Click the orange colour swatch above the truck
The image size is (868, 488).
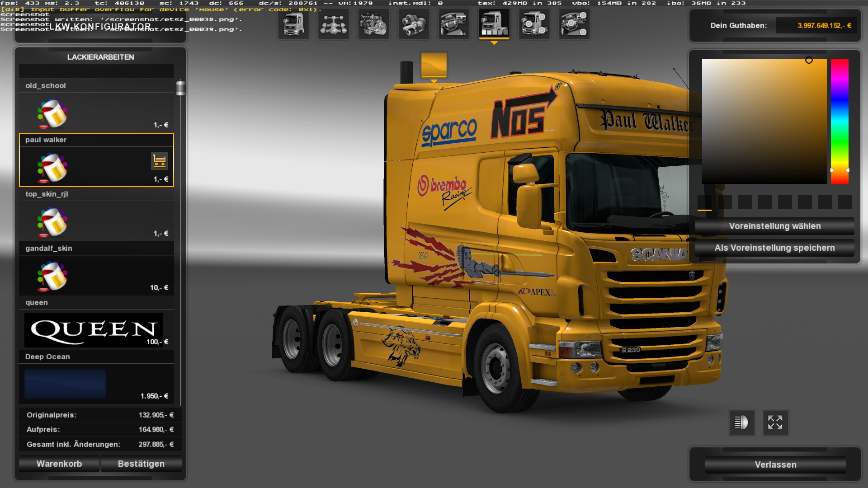[x=434, y=65]
